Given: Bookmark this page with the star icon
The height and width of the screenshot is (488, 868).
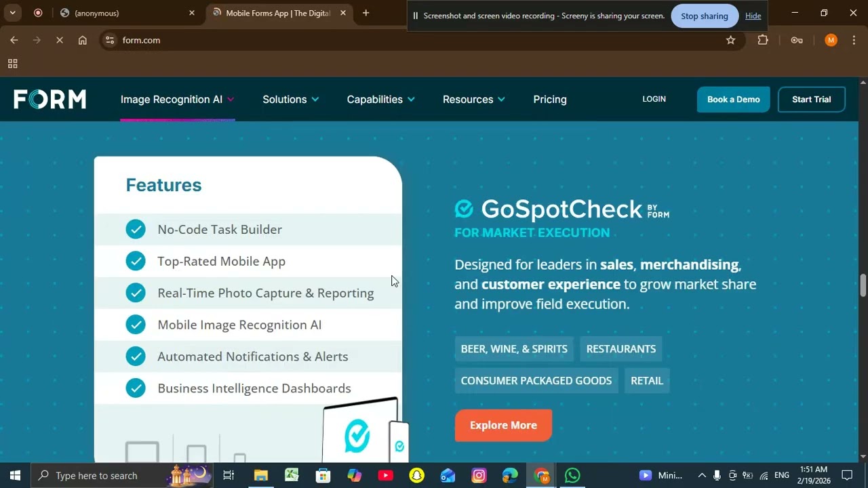Looking at the screenshot, I should coord(730,40).
